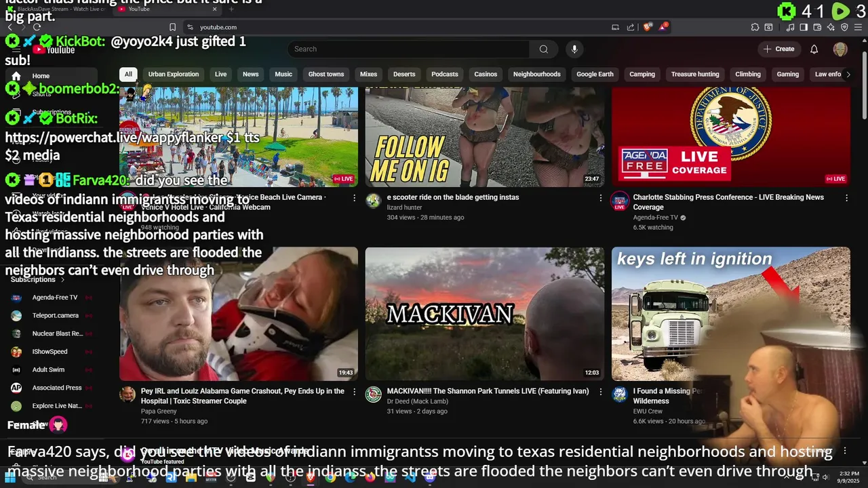This screenshot has width=868, height=488.
Task: Open more options for Charlotte Stabbing video
Action: coord(846,198)
